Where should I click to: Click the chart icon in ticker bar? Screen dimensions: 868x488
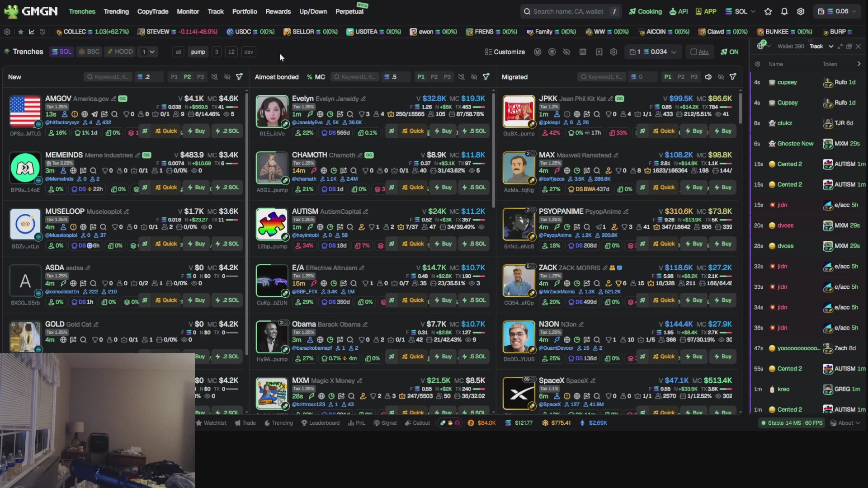pos(32,32)
